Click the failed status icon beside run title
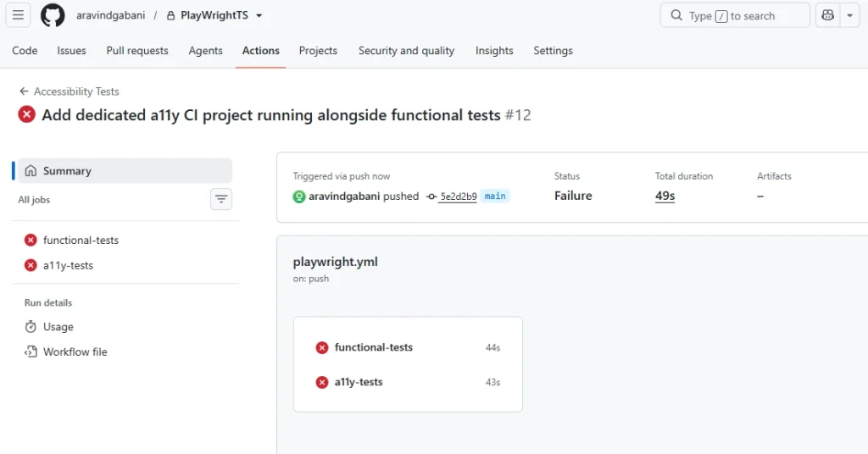 pyautogui.click(x=26, y=114)
